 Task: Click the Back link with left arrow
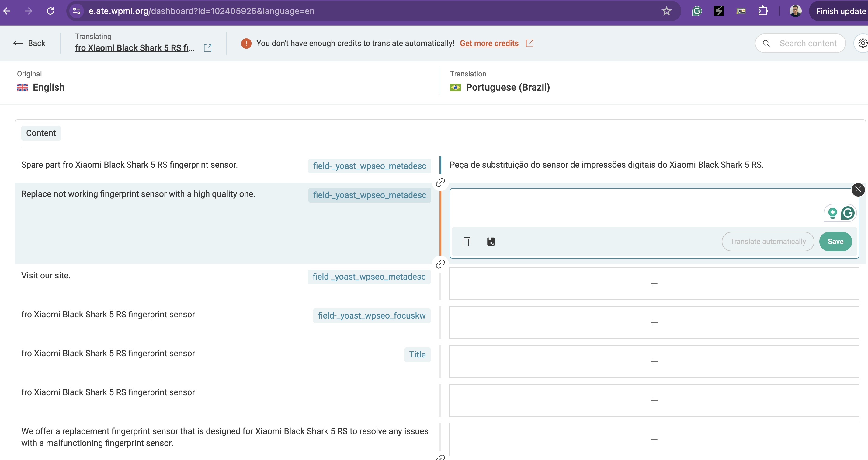29,43
